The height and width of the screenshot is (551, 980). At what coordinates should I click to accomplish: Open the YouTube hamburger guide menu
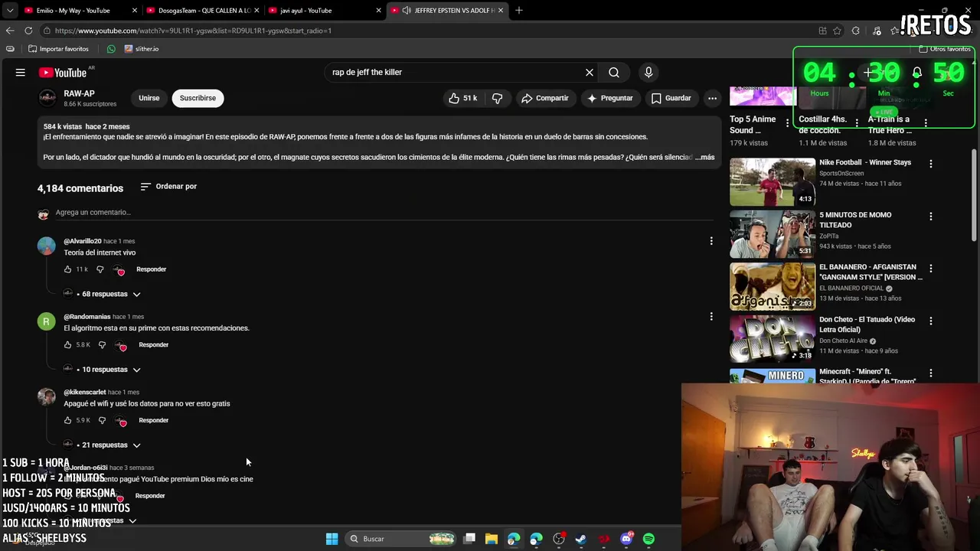point(21,73)
